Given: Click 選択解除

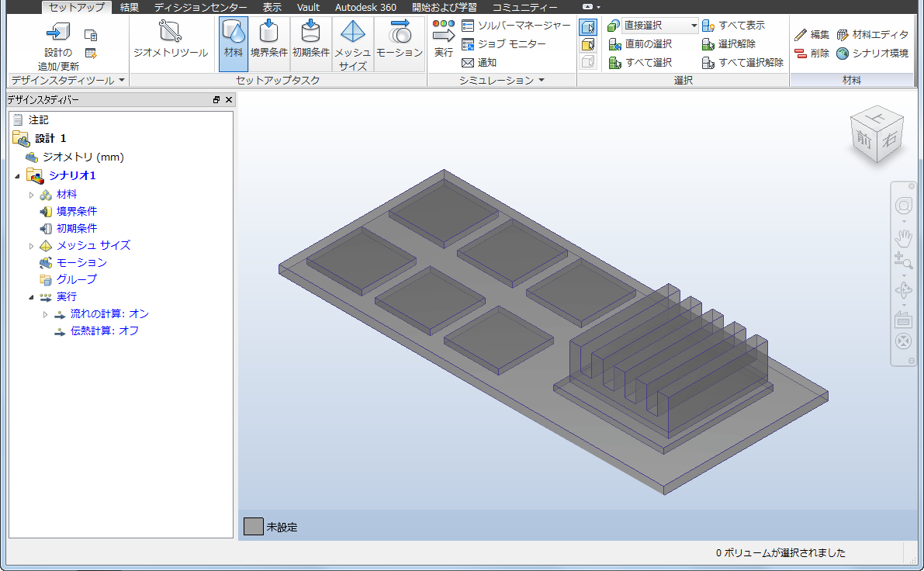Looking at the screenshot, I should pos(729,43).
